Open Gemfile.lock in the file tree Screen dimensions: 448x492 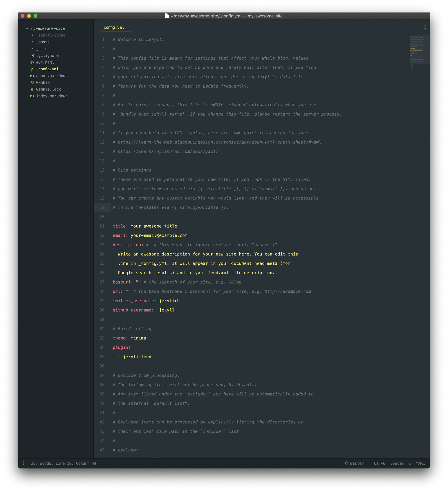tap(49, 89)
